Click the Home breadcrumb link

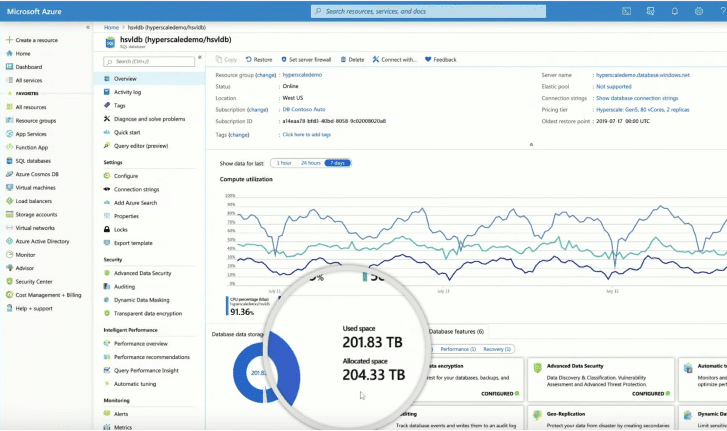pos(111,27)
